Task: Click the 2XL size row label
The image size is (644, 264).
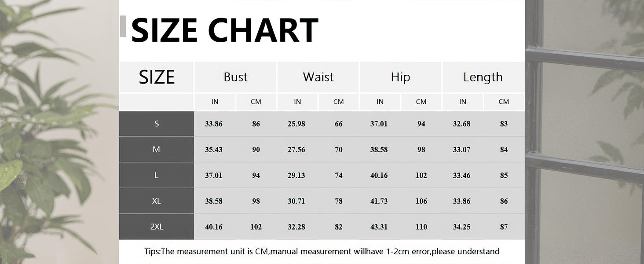Action: point(157,227)
